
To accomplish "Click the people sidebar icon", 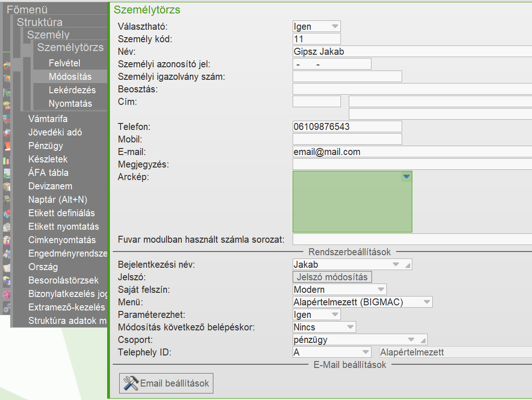I will 7,240.
